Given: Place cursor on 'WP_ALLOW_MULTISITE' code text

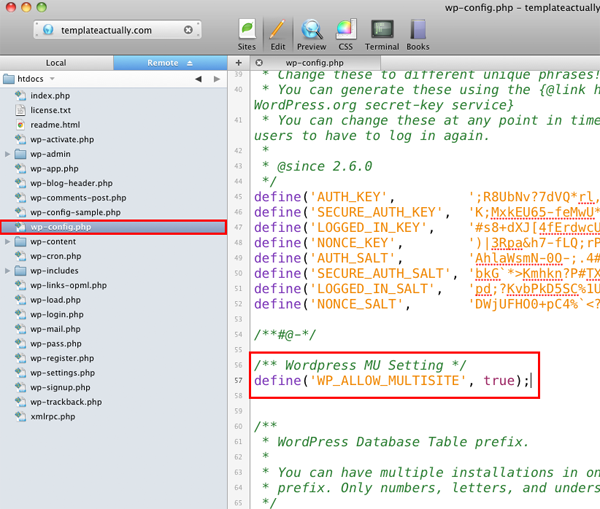Looking at the screenshot, I should [388, 381].
